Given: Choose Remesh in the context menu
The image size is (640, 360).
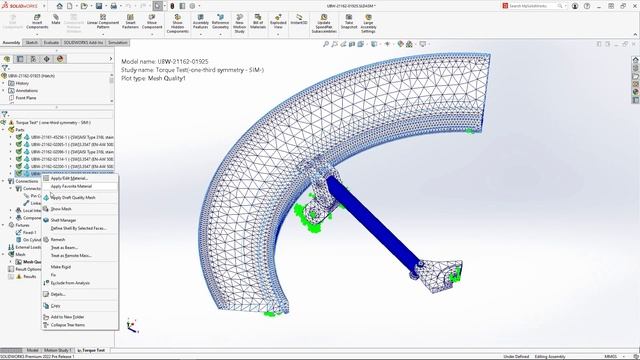Looking at the screenshot, I should (x=80, y=240).
